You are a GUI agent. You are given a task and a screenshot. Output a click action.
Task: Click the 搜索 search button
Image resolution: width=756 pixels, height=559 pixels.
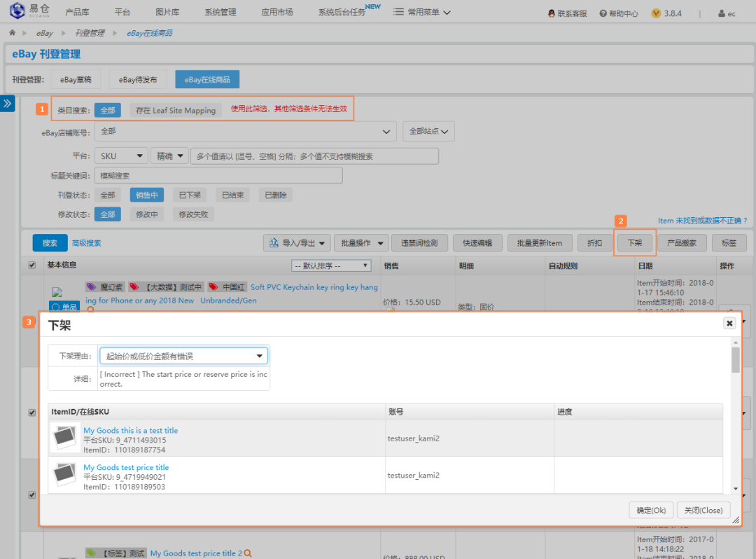point(50,242)
